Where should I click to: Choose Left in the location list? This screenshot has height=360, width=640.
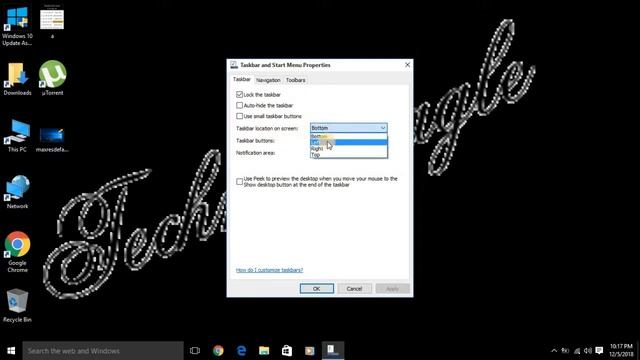(349, 142)
